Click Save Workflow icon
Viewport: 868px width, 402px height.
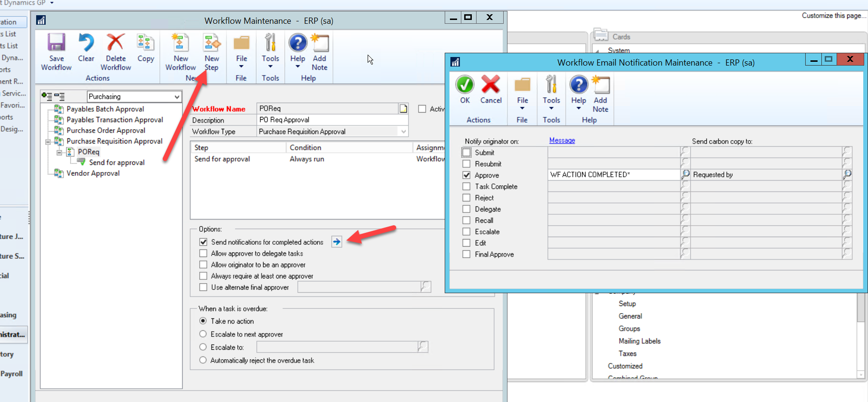[56, 43]
